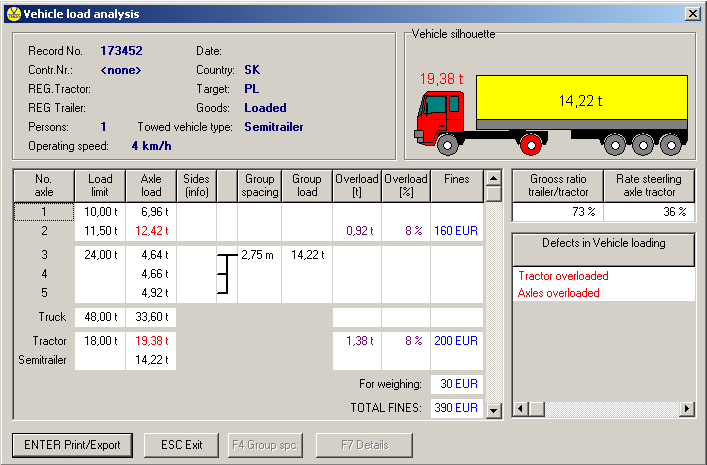Image resolution: width=707 pixels, height=465 pixels.
Task: Click the 'Load limit' column header
Action: click(100, 185)
